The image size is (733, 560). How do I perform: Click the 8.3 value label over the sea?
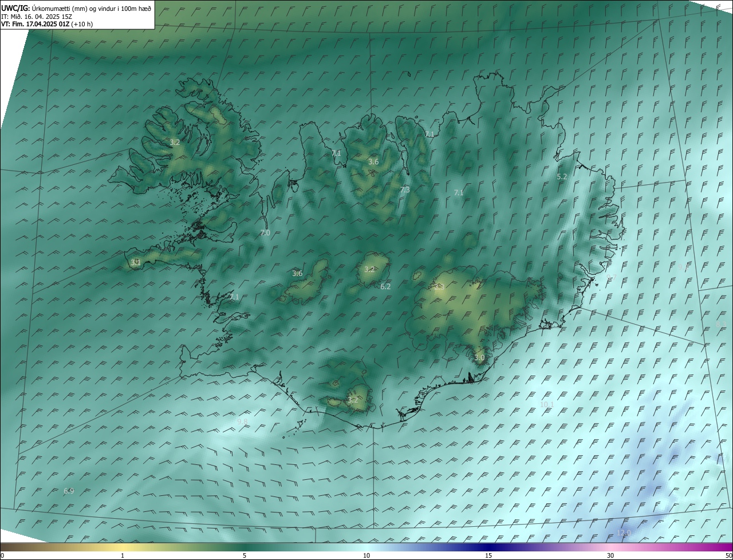[x=721, y=324]
